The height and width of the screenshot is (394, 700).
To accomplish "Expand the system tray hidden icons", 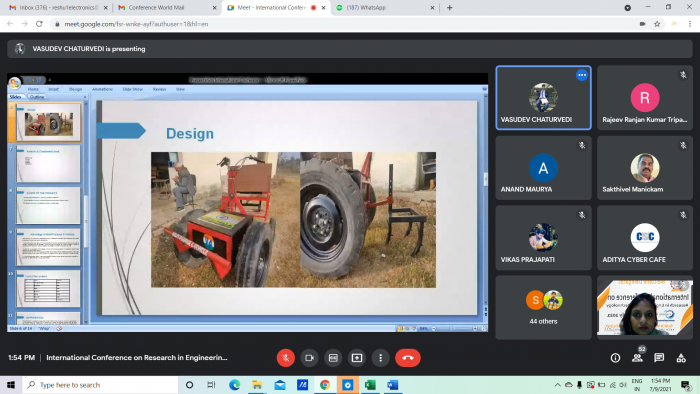I will tap(558, 385).
